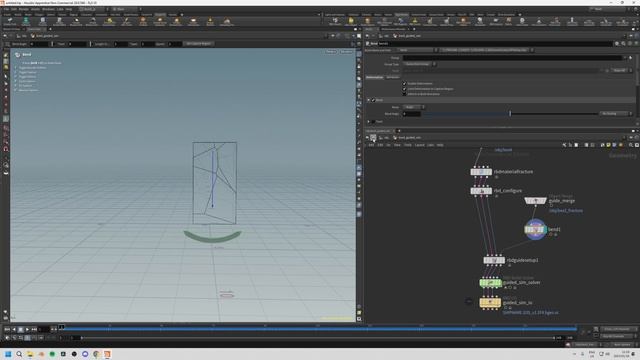Click the bend1 node name field
The height and width of the screenshot is (360, 640).
(496, 43)
